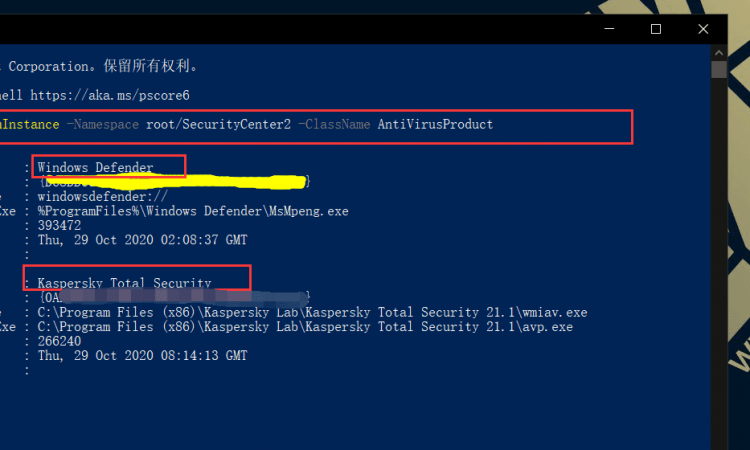Viewport: 750px width, 450px height.
Task: Minimize the PowerShell window
Action: point(609,29)
